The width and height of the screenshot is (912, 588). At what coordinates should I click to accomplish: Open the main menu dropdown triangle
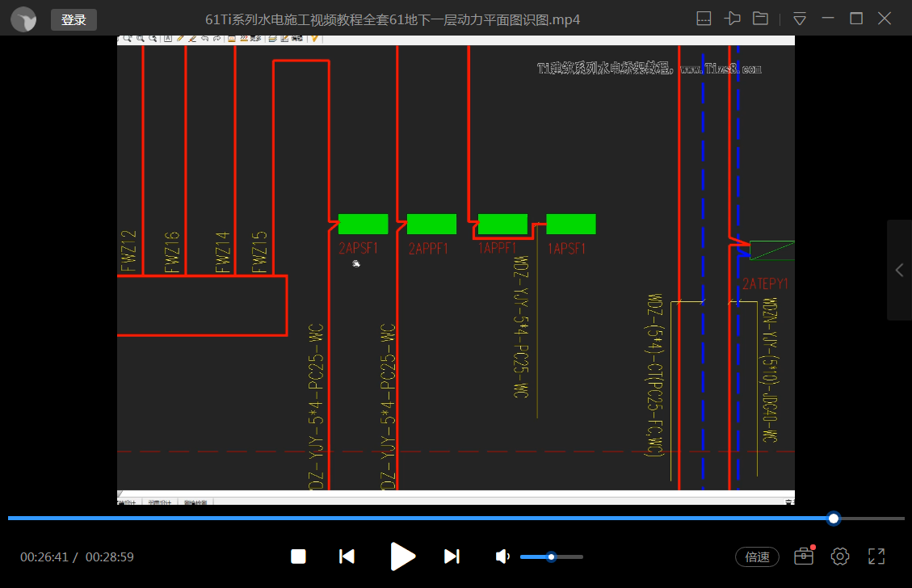800,19
